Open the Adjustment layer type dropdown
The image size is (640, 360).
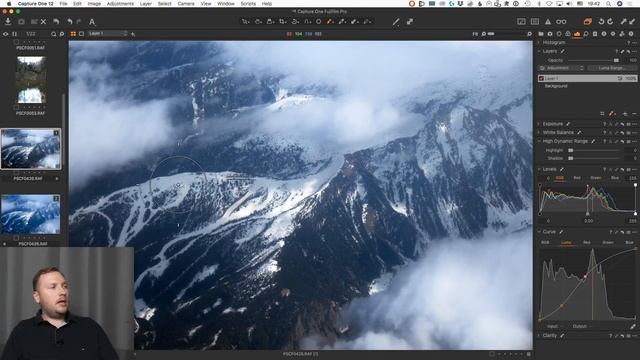pos(562,68)
